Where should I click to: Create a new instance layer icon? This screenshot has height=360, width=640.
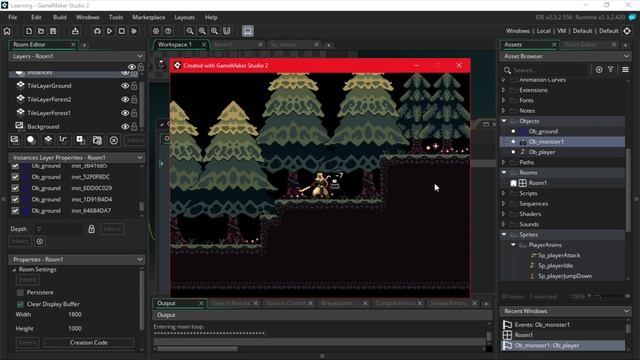[31, 140]
